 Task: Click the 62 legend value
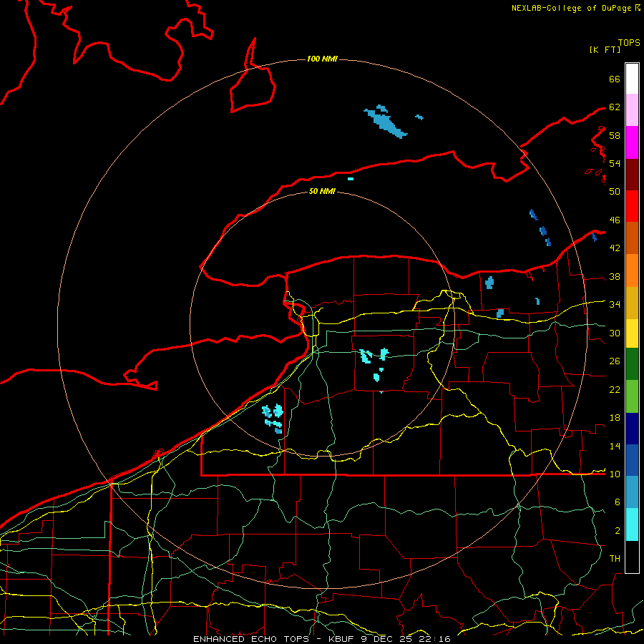pos(615,107)
